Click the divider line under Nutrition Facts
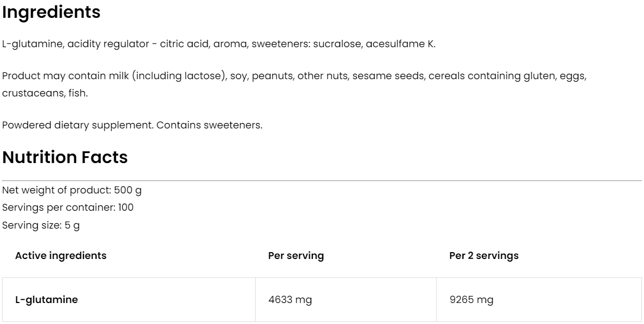Viewport: 644px width, 324px height. pyautogui.click(x=322, y=181)
